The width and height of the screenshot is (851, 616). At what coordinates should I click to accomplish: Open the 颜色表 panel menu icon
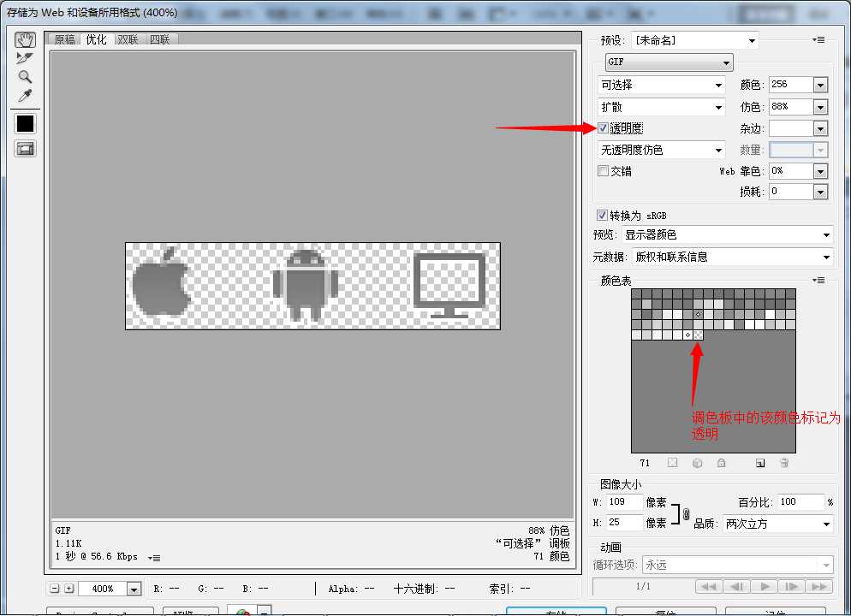pyautogui.click(x=819, y=281)
